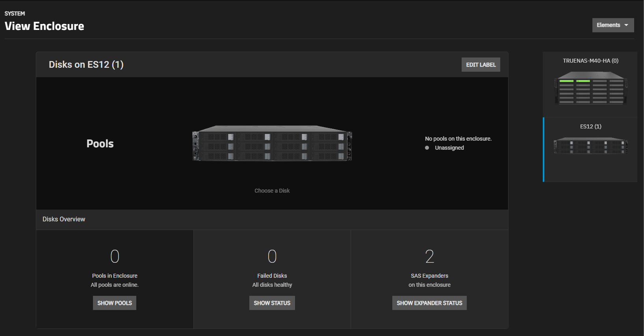Click the Choose a Disk prompt text
This screenshot has height=336, width=644.
point(272,191)
